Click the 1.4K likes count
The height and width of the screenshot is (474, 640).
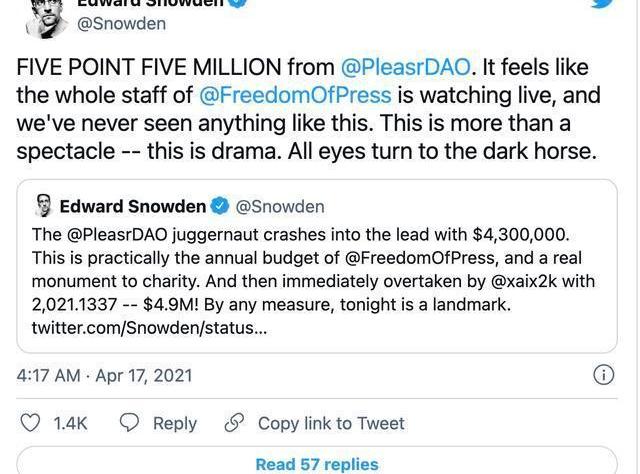[70, 424]
